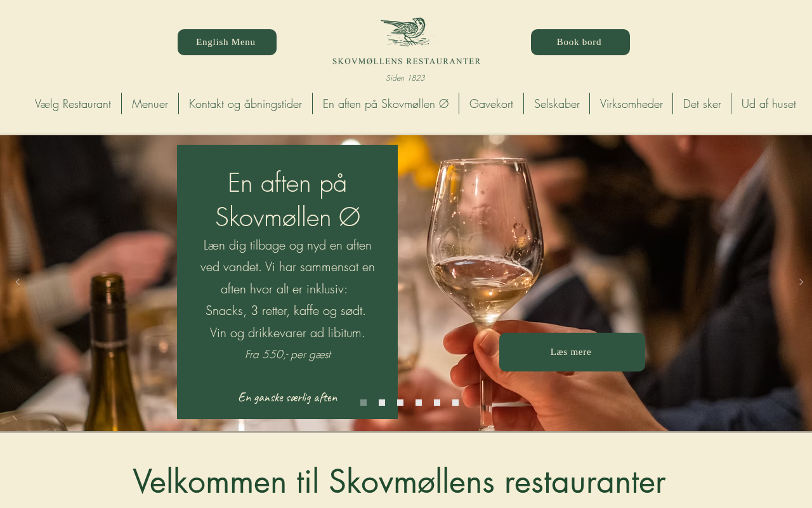Open the Selskaber menu item
Viewport: 812px width, 508px height.
tap(557, 104)
